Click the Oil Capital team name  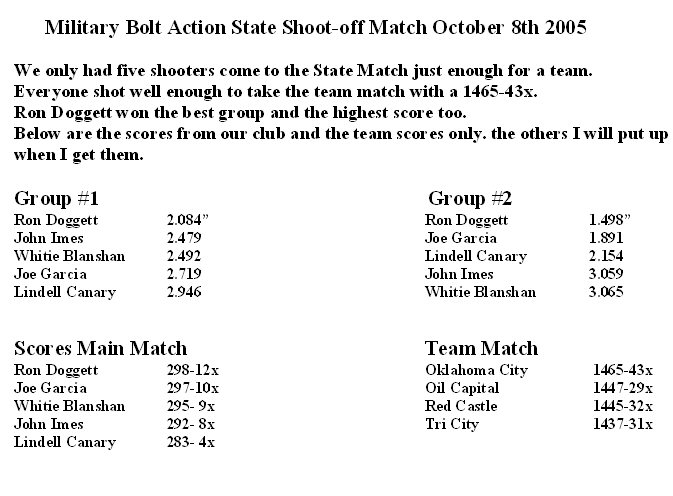[x=461, y=387]
